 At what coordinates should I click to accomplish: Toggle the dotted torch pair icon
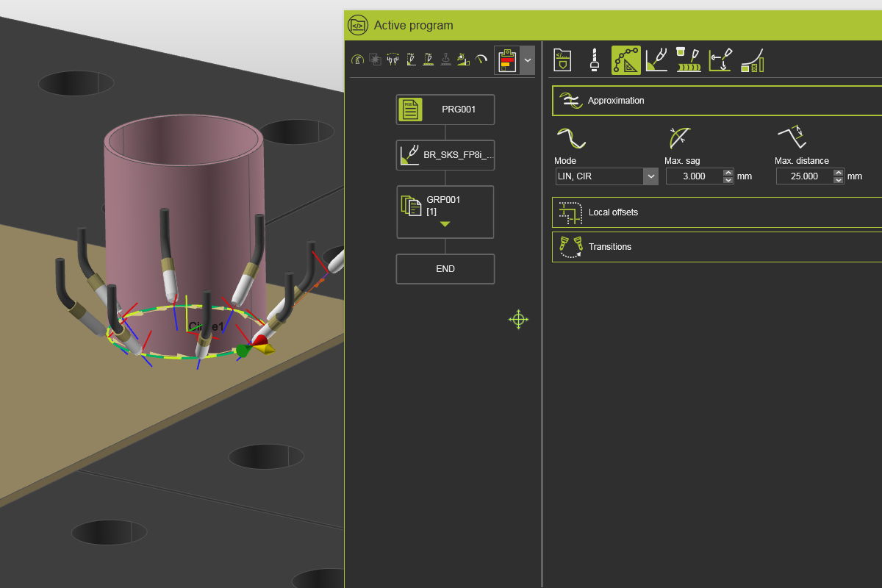click(392, 59)
